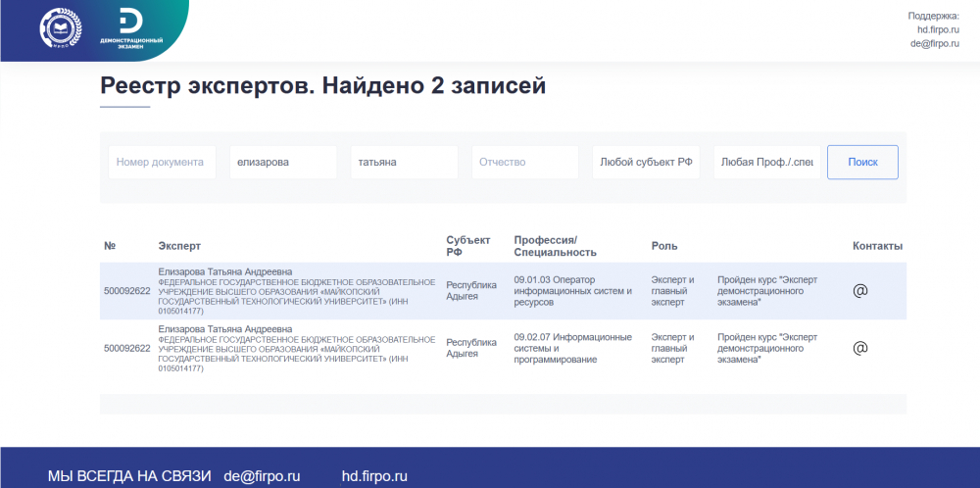Click Пройден курс text in the first row
This screenshot has width=980, height=488.
[x=767, y=291]
